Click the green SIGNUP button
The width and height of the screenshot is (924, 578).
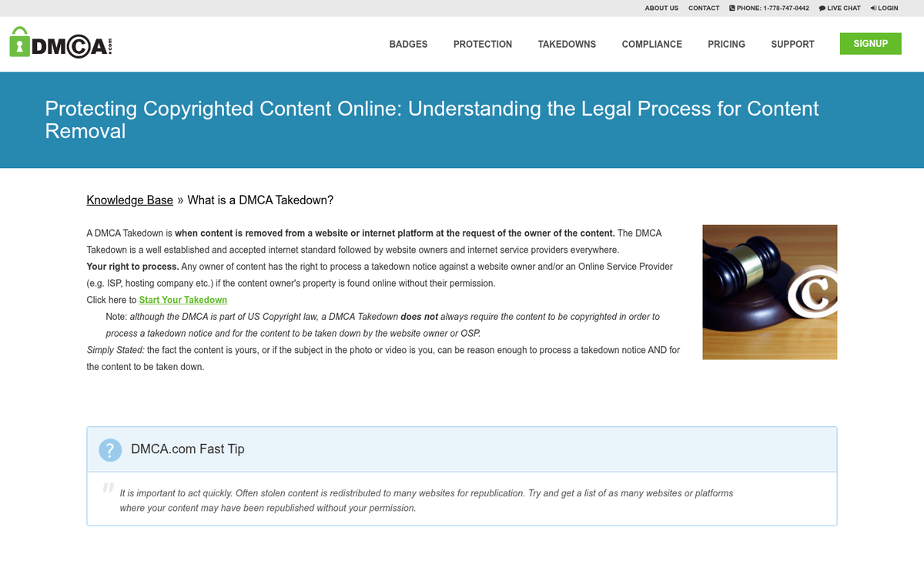(x=870, y=43)
